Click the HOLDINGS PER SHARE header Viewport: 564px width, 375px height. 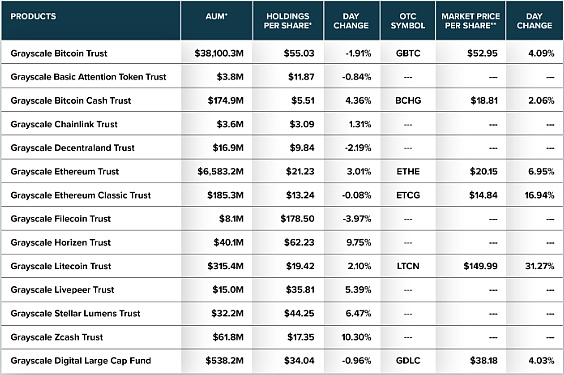click(x=288, y=21)
